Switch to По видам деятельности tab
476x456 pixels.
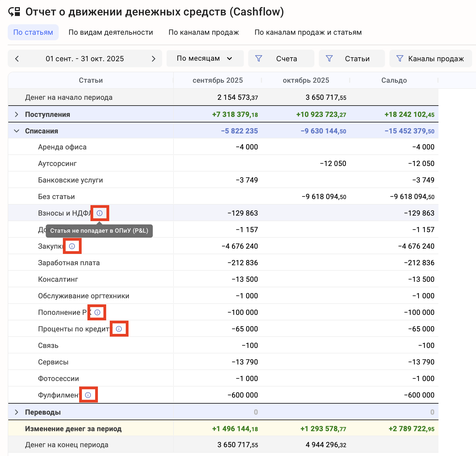(111, 32)
